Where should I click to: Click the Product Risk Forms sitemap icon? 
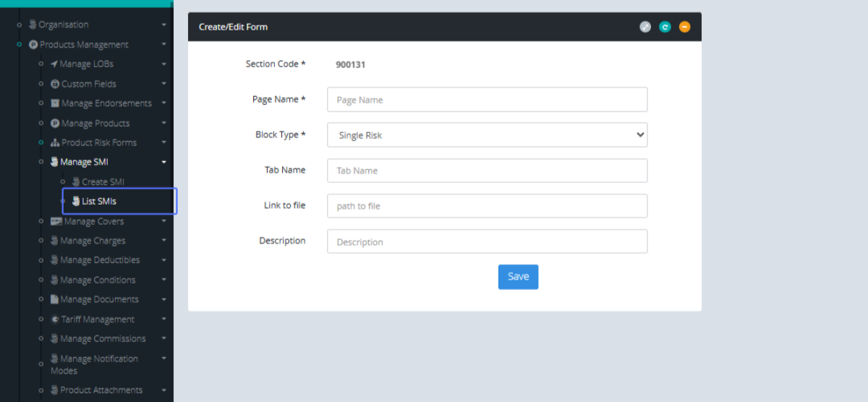point(55,142)
